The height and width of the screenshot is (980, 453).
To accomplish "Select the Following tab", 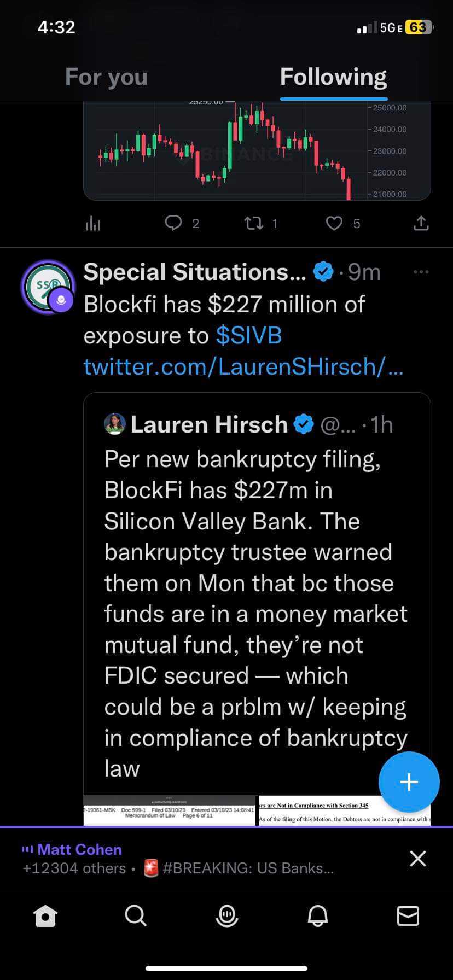I will pos(333,77).
